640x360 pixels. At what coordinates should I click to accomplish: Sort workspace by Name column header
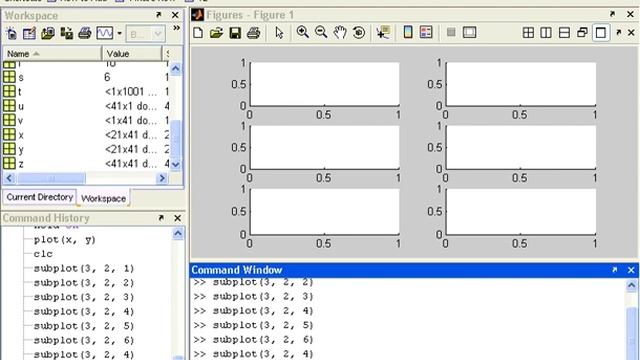pos(52,53)
